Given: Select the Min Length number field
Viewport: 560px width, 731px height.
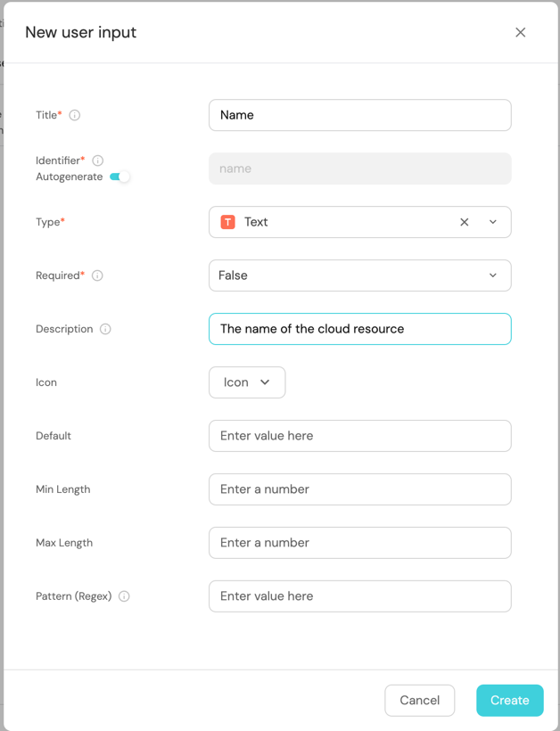Looking at the screenshot, I should tap(359, 489).
